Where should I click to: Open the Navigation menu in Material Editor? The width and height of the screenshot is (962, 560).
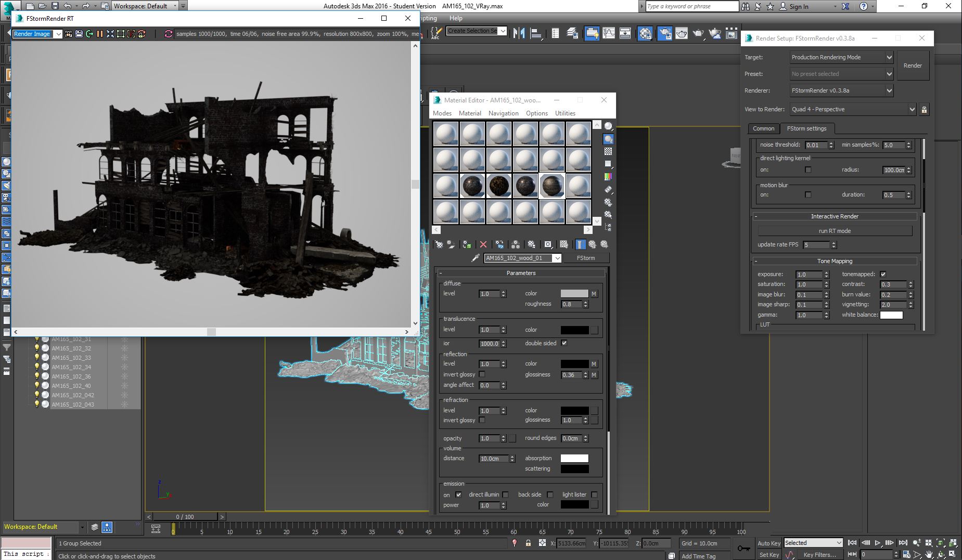503,113
